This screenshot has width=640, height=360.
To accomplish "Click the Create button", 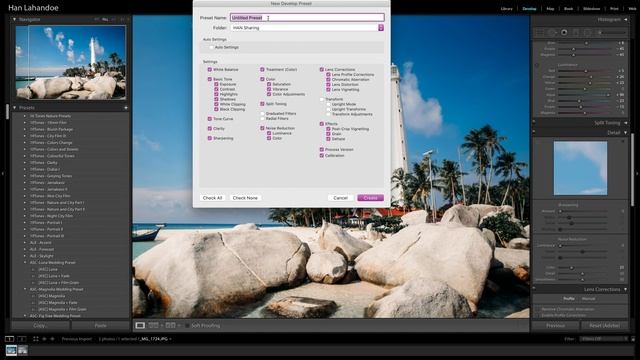I will coord(371,198).
